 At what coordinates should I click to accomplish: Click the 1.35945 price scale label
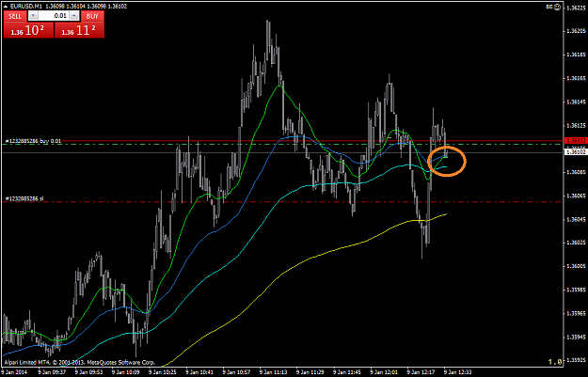click(577, 337)
